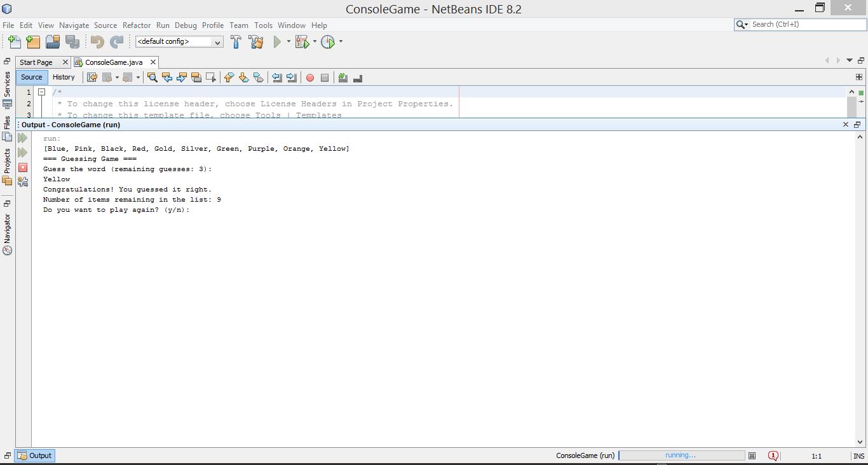Expand the Profile Project dropdown arrow
This screenshot has height=465, width=868.
[341, 42]
